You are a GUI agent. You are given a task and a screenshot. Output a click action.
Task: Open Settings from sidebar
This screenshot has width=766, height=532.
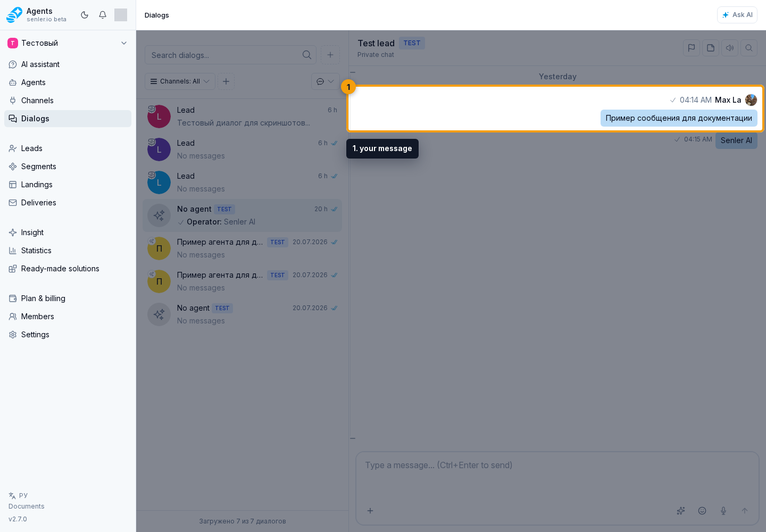coord(68,335)
